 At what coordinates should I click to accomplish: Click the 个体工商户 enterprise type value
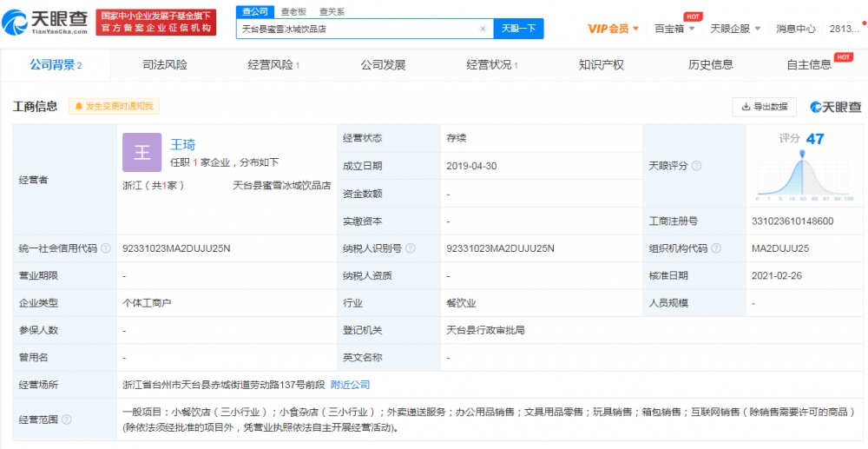148,303
